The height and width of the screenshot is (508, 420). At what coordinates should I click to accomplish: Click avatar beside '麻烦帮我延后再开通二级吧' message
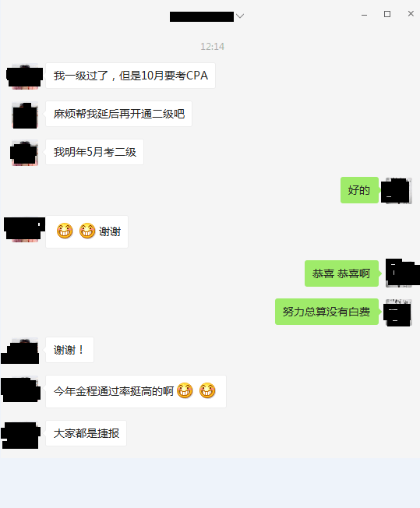click(25, 115)
